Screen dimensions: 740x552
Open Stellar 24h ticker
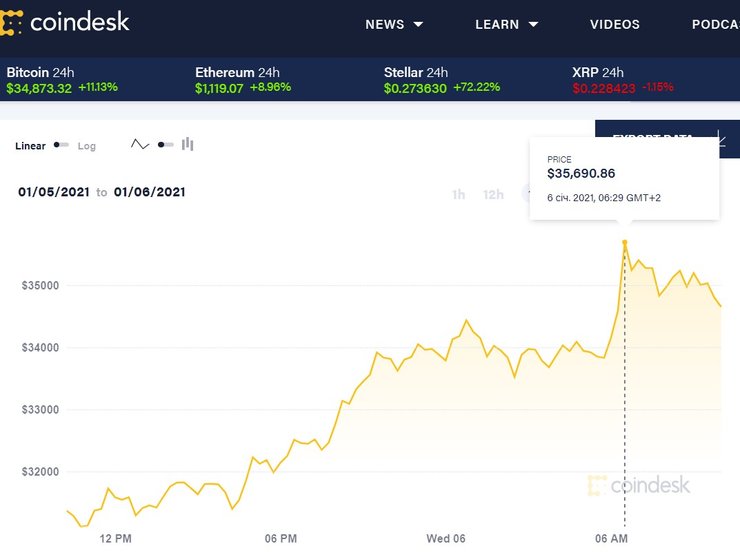[x=441, y=79]
